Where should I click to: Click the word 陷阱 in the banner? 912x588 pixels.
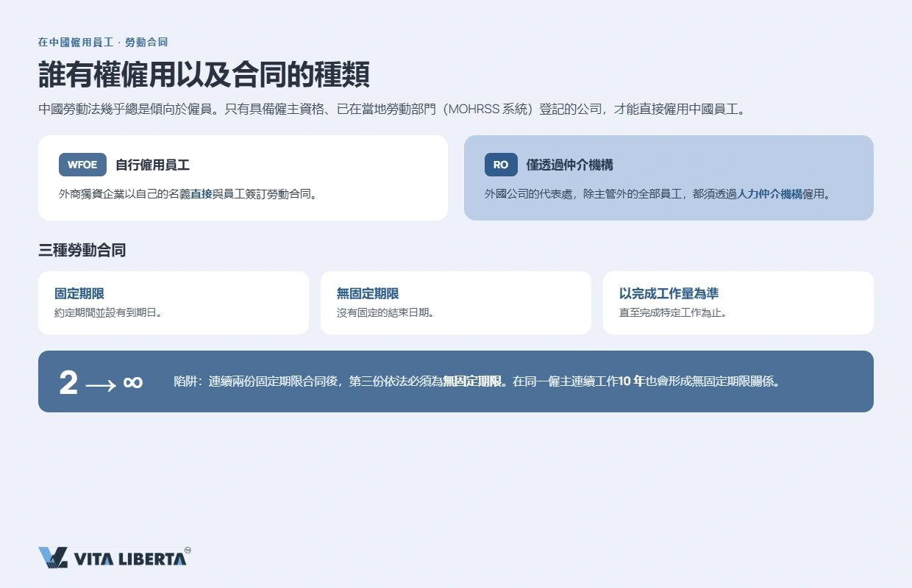click(x=185, y=381)
